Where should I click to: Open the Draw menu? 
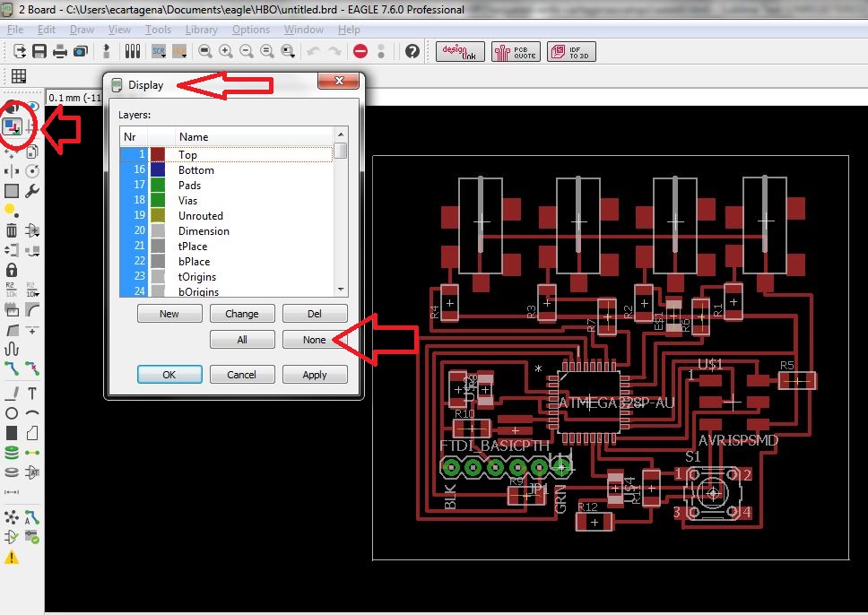[x=82, y=30]
